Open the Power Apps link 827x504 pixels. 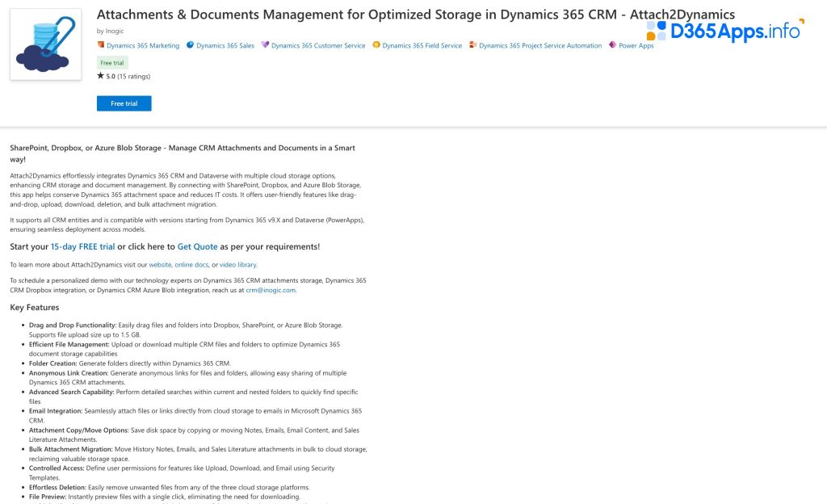636,46
